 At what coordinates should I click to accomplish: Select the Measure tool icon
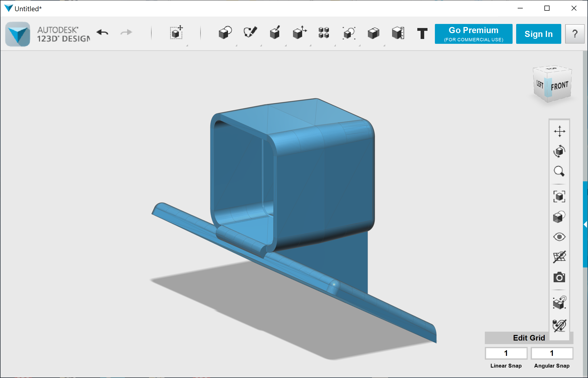[398, 33]
